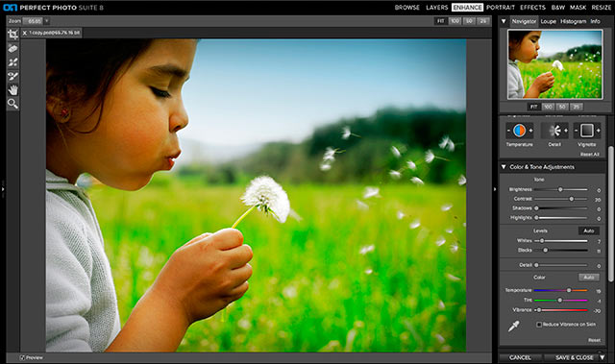Image resolution: width=615 pixels, height=364 pixels.
Task: Select the Eraser tool in toolbar
Action: point(12,49)
